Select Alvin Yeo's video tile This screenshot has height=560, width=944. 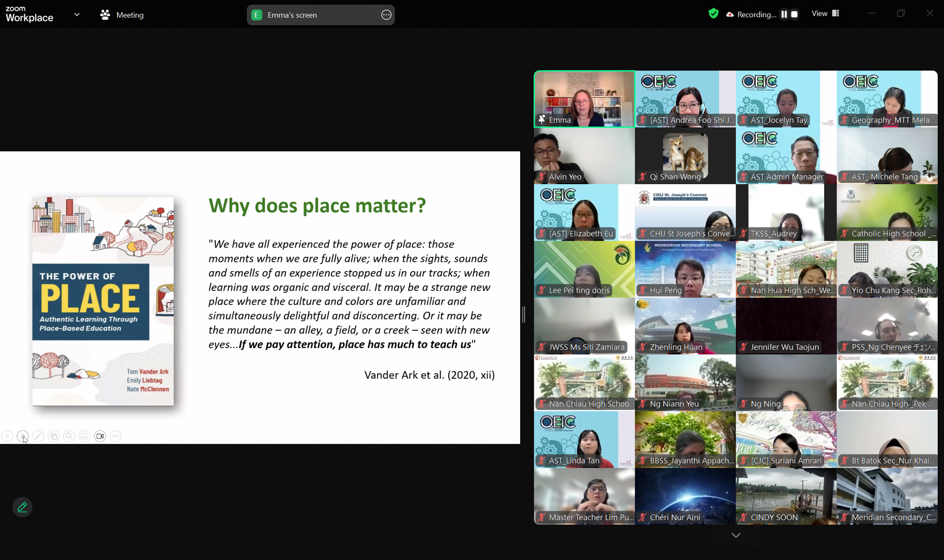coord(584,156)
